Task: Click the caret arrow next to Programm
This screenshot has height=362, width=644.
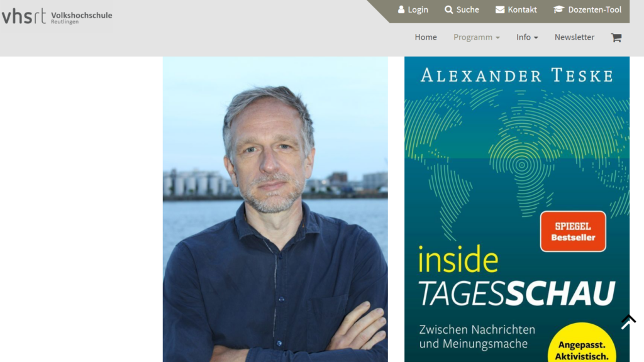Action: click(x=498, y=38)
